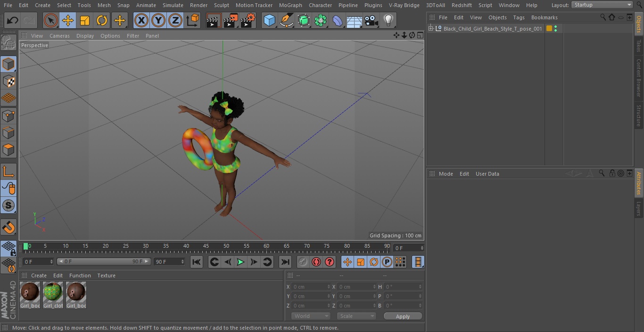Switch to the Takes side tab

point(639,46)
